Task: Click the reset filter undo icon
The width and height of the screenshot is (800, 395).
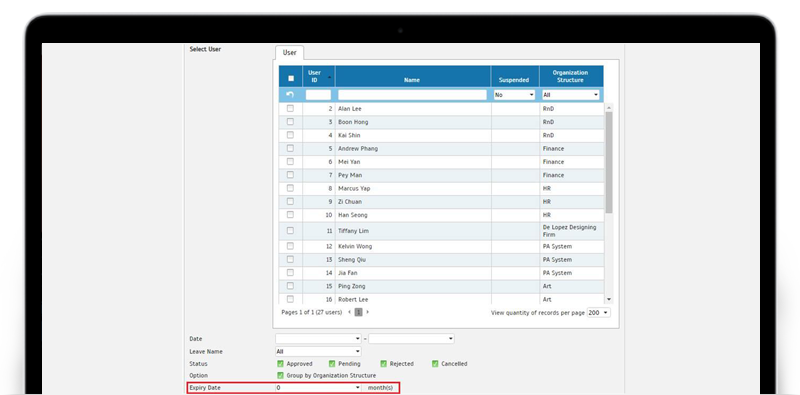Action: (x=290, y=94)
